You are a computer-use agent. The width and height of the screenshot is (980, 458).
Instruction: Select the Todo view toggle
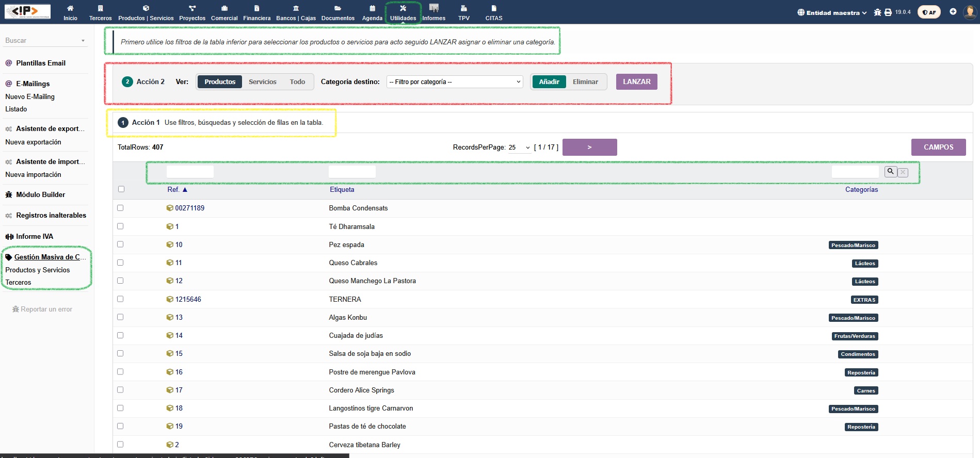[297, 81]
